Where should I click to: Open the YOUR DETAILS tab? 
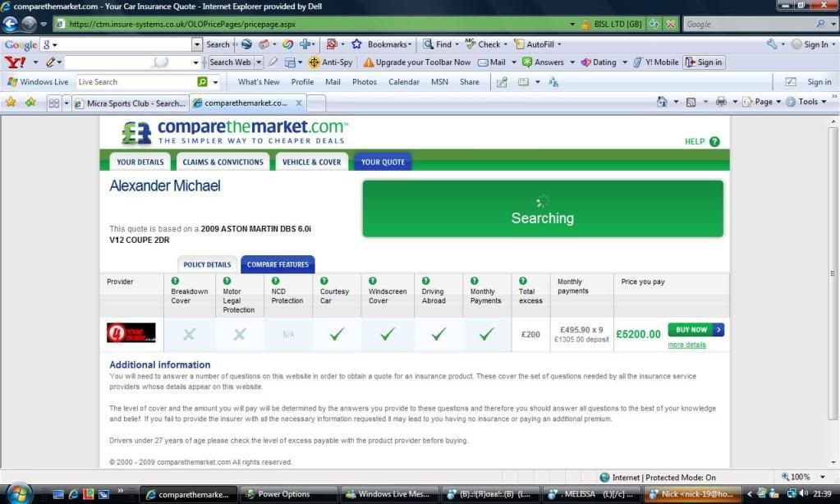tap(140, 162)
